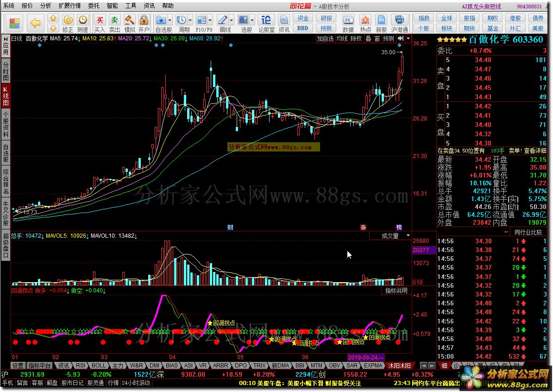Screen dimensions: 553x392
Task: Click the 叠 overlay chart icon
Action: point(368,38)
